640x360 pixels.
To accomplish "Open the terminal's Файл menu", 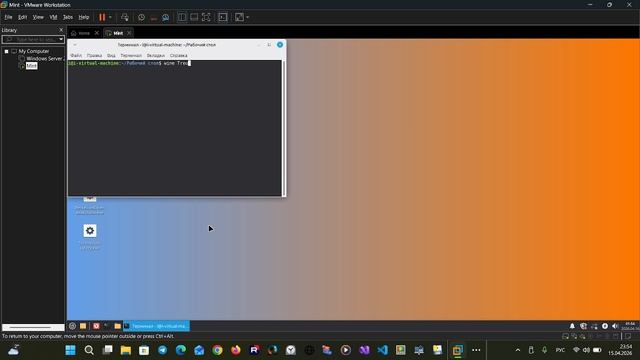I will (x=76, y=55).
